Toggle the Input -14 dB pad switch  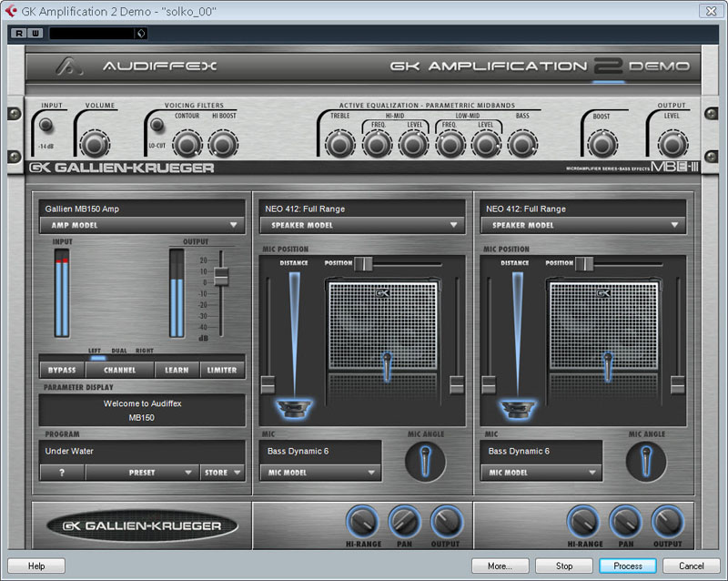[45, 124]
